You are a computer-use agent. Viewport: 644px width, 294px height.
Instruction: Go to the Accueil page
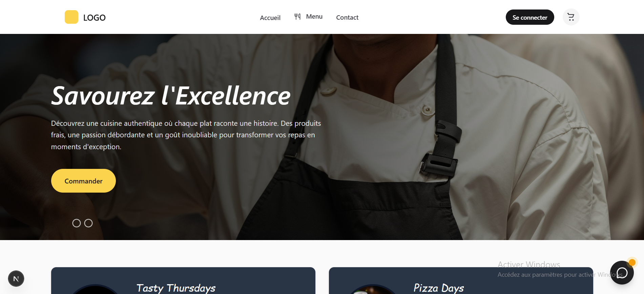coord(270,18)
